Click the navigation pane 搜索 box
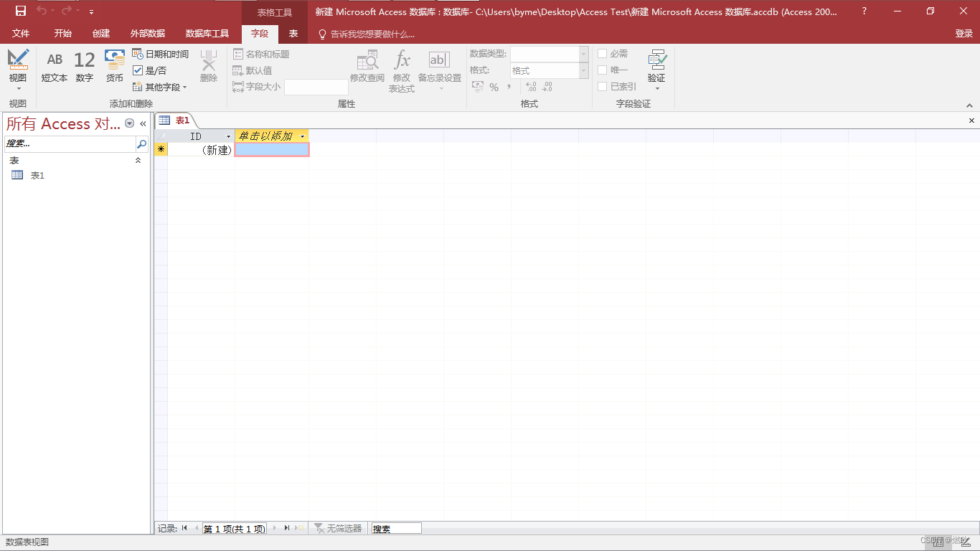Screen dimensions: 980x551 (x=70, y=143)
